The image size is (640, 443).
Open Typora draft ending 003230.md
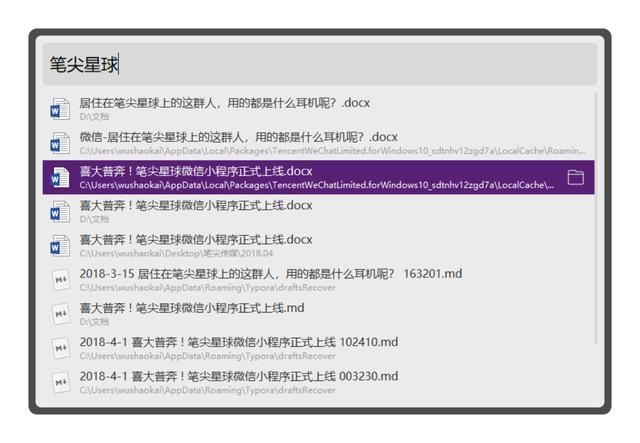pyautogui.click(x=238, y=375)
